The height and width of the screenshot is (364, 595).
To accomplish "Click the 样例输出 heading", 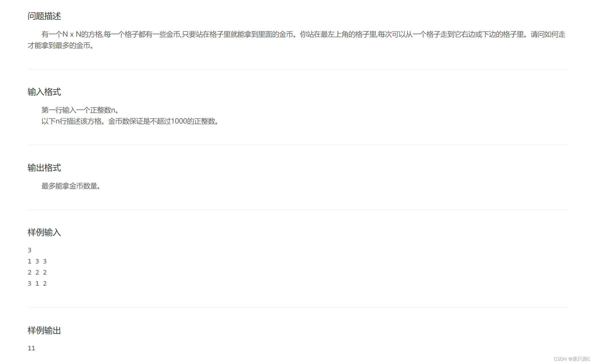I will [44, 330].
